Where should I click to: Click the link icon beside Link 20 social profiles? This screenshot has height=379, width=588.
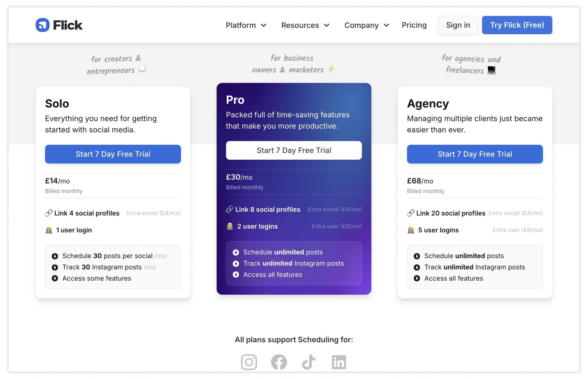tap(411, 213)
